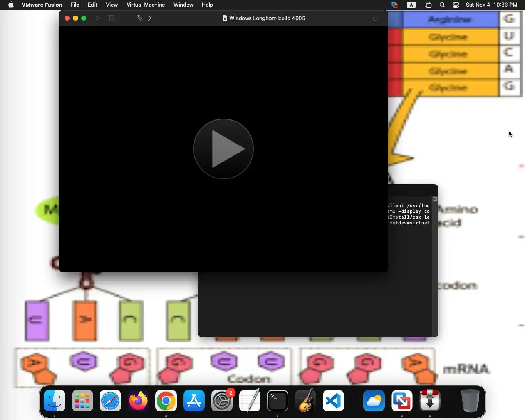Open the Transmission downloader icon in Dock
Viewport: 525px width, 420px height.
(x=430, y=401)
